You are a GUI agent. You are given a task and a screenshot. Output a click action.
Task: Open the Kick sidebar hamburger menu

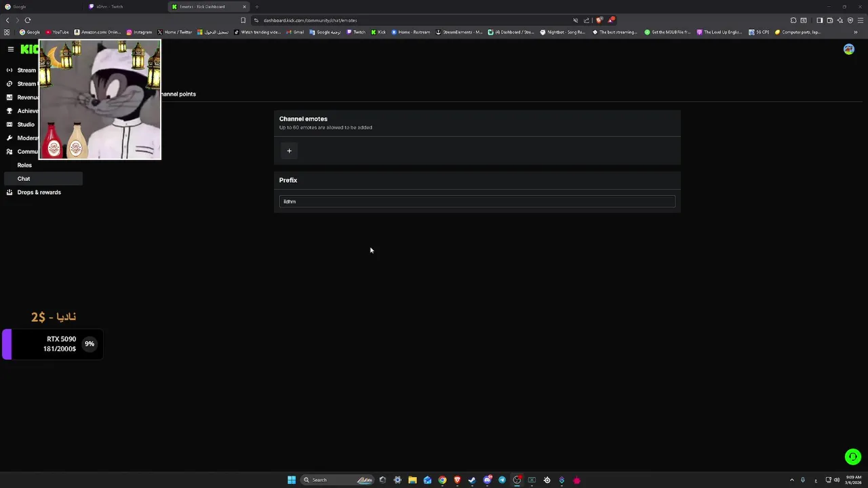(x=11, y=49)
